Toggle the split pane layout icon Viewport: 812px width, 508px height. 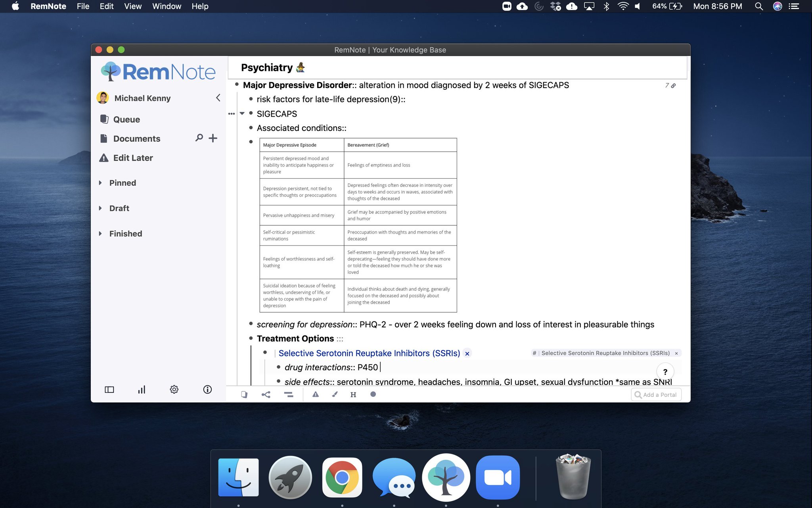coord(109,389)
